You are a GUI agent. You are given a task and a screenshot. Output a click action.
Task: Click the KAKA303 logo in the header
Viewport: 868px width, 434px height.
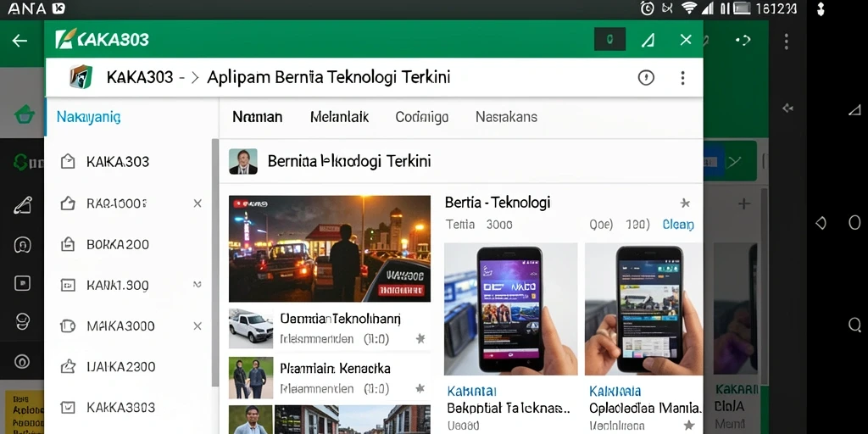coord(103,39)
